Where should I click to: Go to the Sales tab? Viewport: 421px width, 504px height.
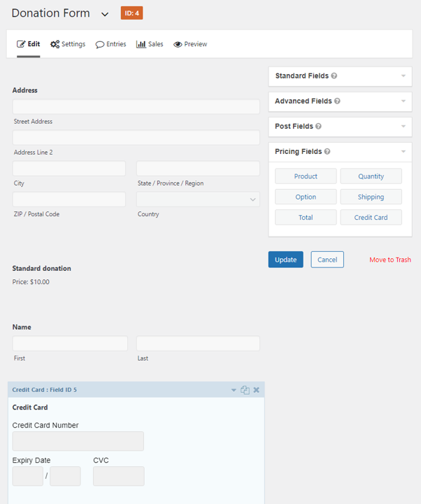click(x=150, y=44)
